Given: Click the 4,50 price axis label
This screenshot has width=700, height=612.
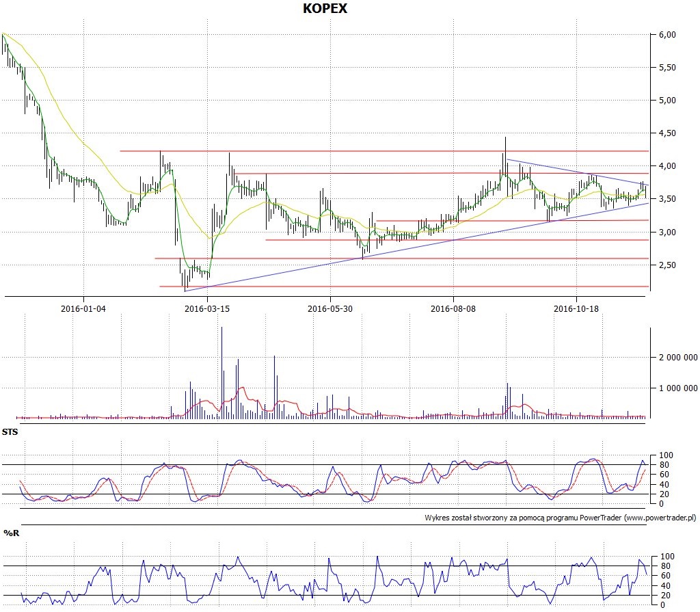Looking at the screenshot, I should click(x=667, y=133).
